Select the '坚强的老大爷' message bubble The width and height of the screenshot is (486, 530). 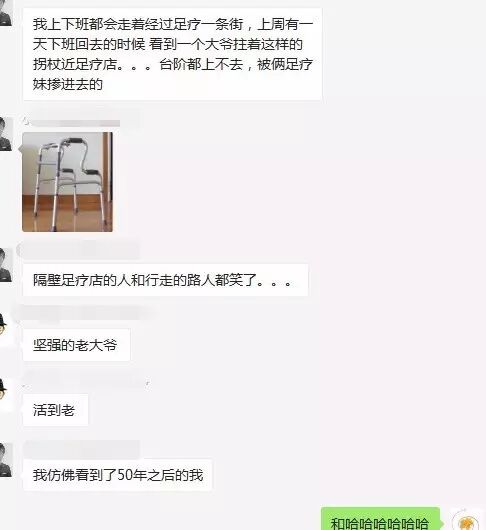pos(76,345)
